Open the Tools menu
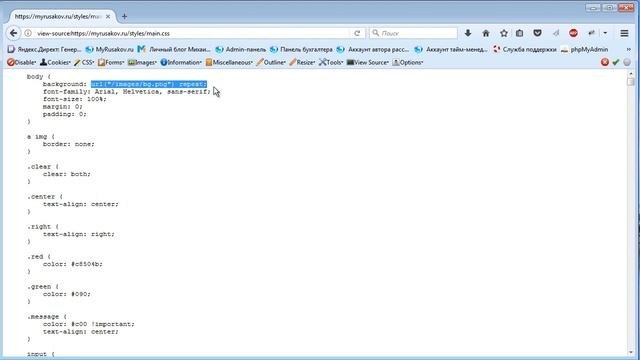This screenshot has width=640, height=360. pyautogui.click(x=331, y=62)
